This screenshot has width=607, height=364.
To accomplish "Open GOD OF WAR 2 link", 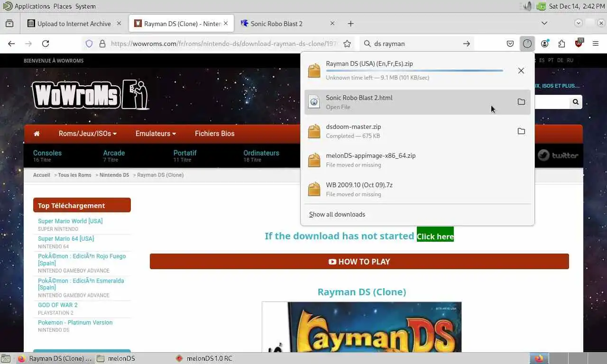I will click(57, 305).
